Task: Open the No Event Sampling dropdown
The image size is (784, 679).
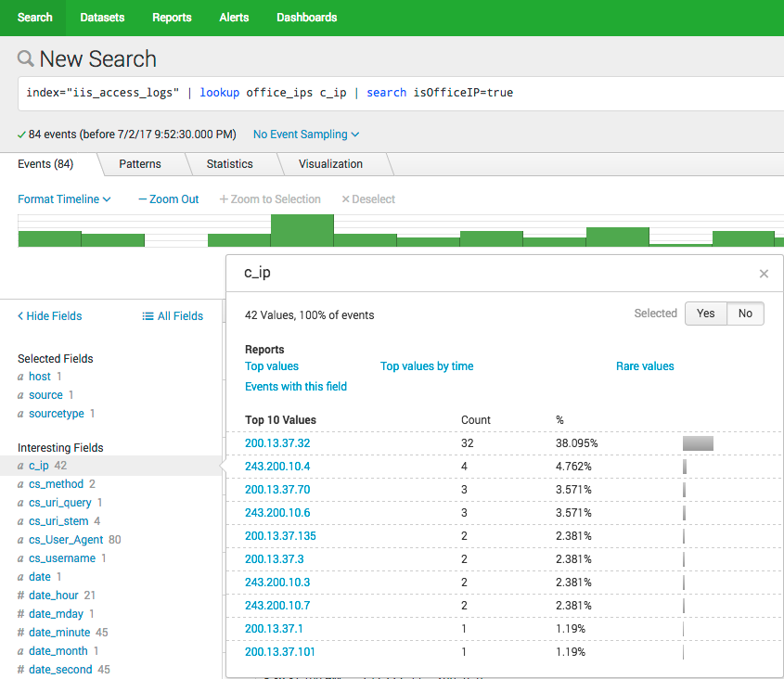Action: tap(306, 135)
